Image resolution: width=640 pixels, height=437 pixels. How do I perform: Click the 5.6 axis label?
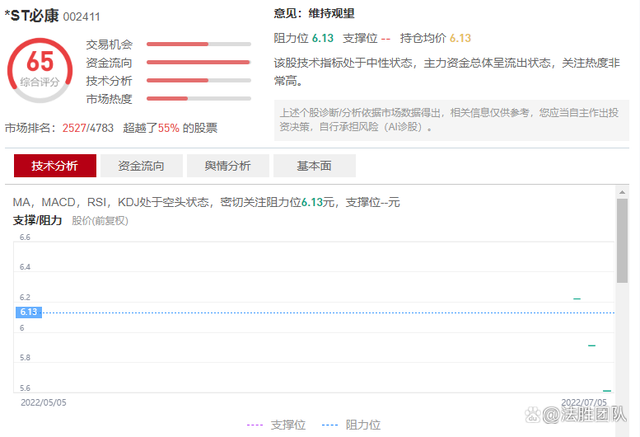(25, 388)
